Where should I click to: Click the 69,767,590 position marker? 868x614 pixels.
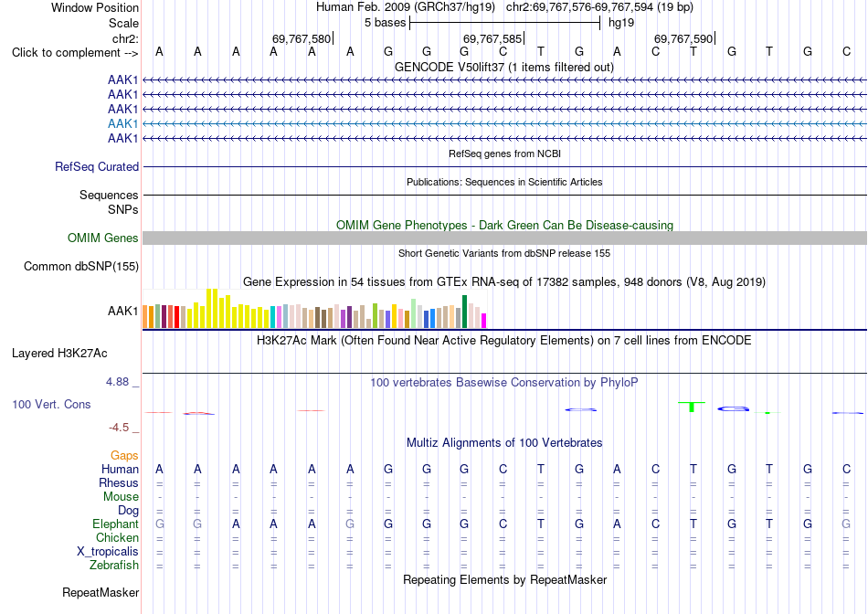[683, 38]
